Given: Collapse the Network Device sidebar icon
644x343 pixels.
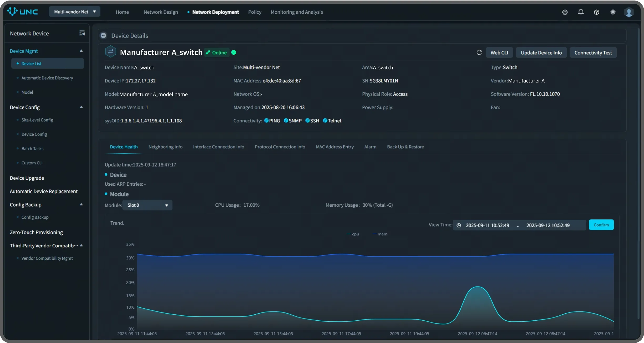Looking at the screenshot, I should pos(82,33).
